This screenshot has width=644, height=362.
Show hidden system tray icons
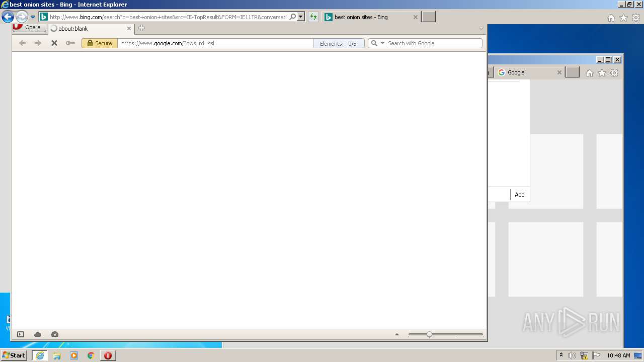point(561,355)
